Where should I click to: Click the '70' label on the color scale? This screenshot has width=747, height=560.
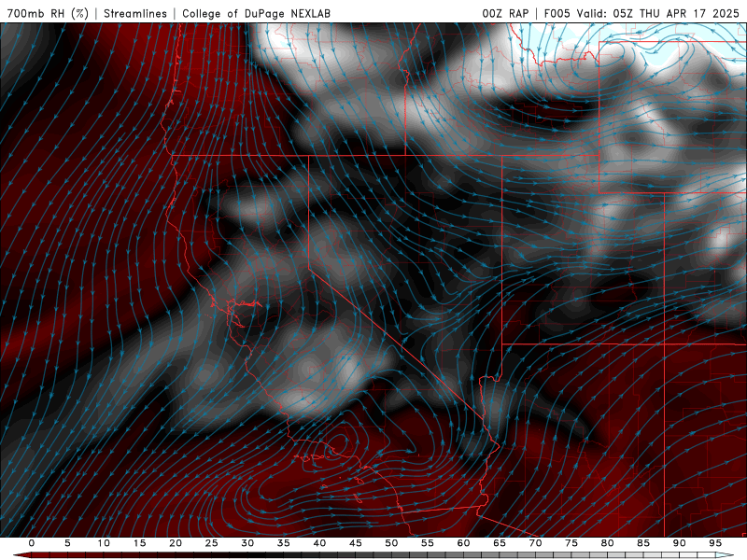coord(535,543)
